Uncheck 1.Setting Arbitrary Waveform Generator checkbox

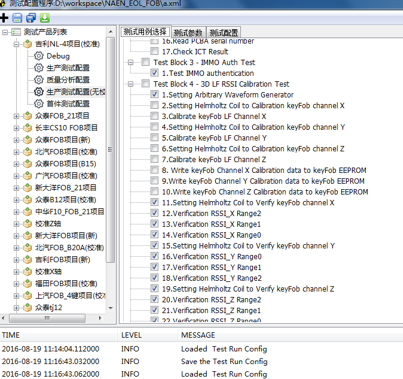click(x=154, y=94)
